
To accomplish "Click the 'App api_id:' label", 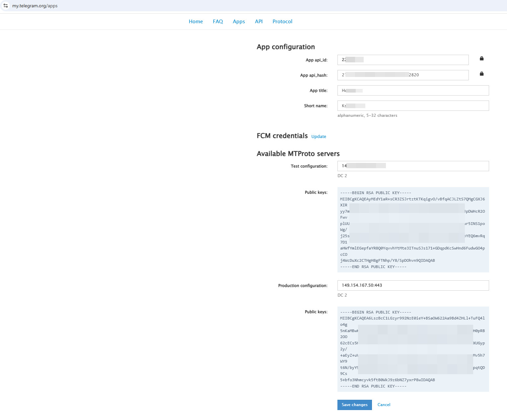I will tap(317, 60).
